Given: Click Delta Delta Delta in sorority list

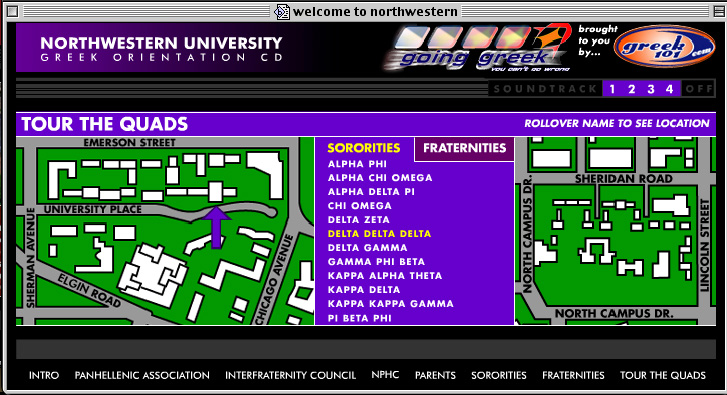Looking at the screenshot, I should click(x=379, y=234).
